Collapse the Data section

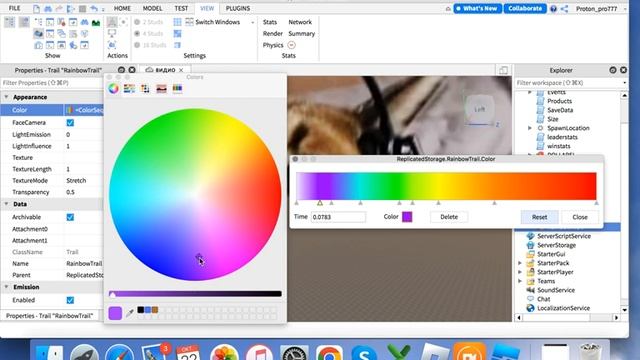click(6, 204)
